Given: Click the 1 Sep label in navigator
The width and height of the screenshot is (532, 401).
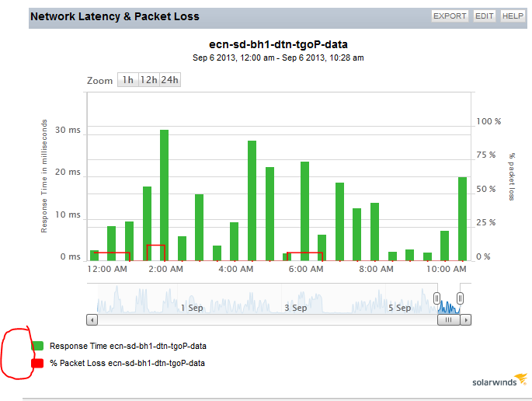Looking at the screenshot, I should click(x=192, y=308).
